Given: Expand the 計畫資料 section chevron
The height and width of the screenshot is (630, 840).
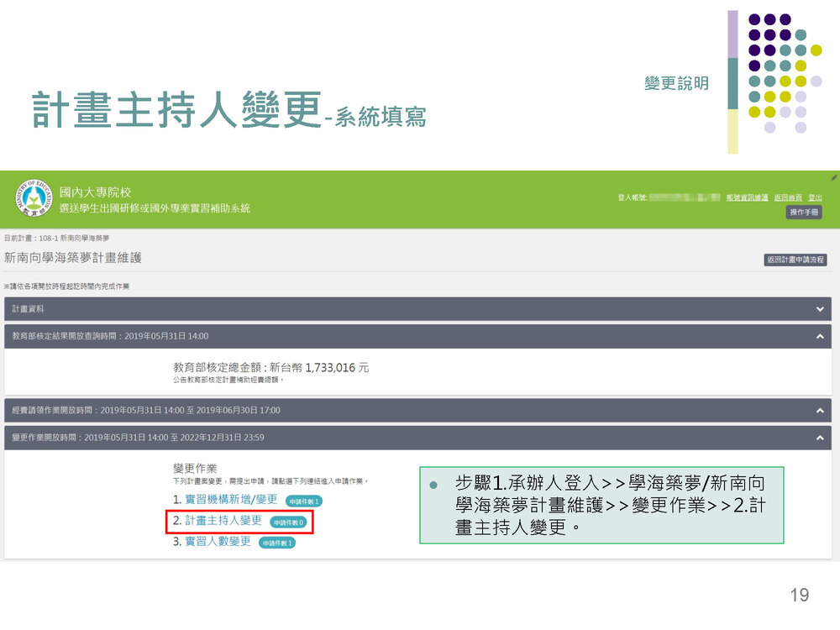Looking at the screenshot, I should [x=820, y=309].
